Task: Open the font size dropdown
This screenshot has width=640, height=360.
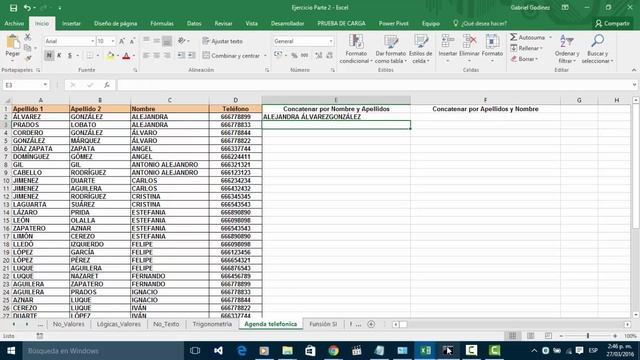Action: click(x=113, y=41)
